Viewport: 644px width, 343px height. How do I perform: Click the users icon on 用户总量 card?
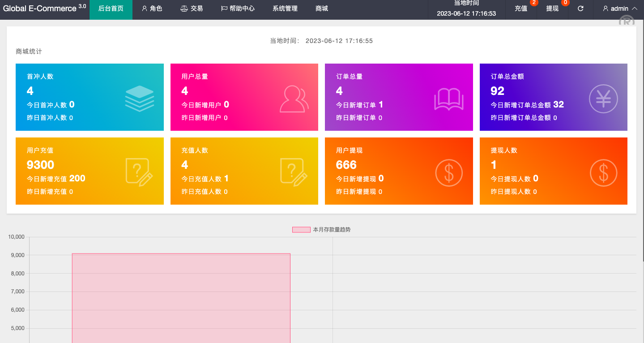[294, 99]
